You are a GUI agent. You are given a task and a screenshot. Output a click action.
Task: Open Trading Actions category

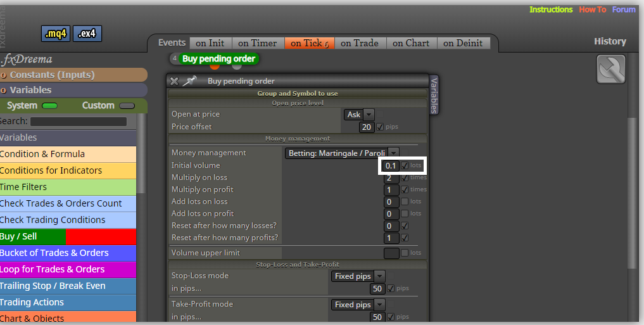point(68,302)
